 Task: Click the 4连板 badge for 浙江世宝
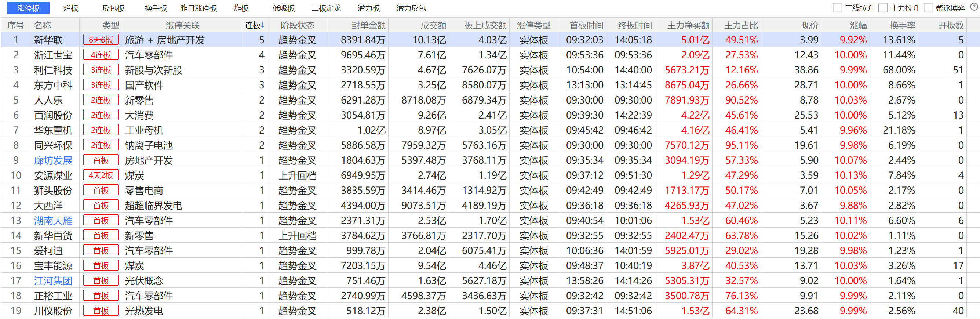(101, 55)
